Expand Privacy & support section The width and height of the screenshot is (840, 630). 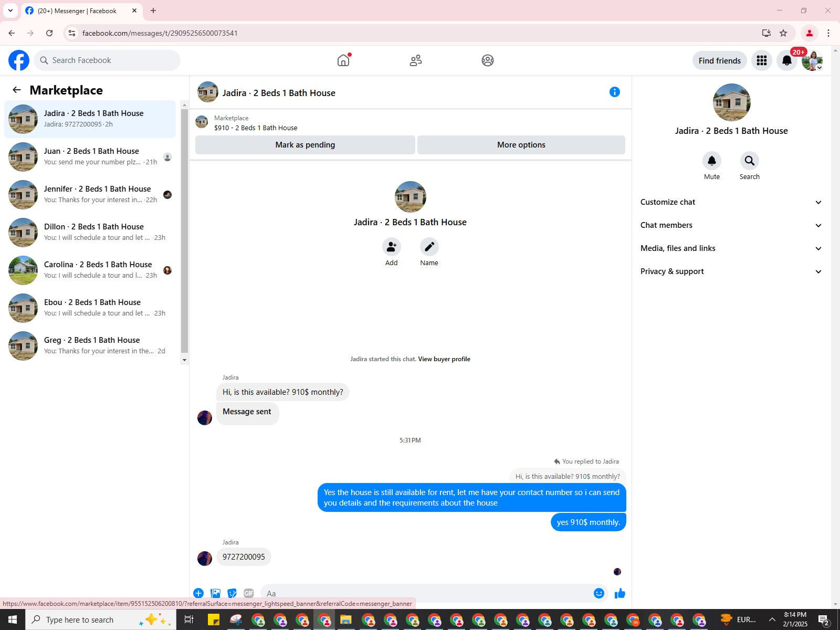click(x=731, y=271)
